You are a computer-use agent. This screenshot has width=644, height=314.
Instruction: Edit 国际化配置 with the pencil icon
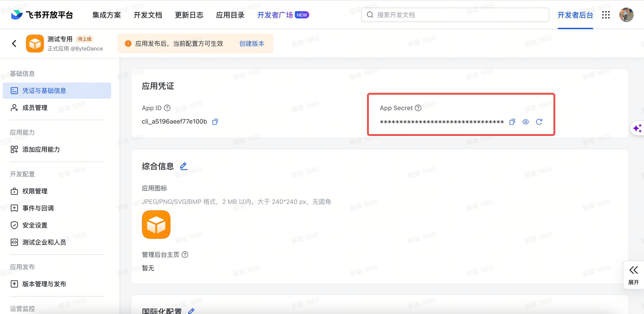[191, 311]
